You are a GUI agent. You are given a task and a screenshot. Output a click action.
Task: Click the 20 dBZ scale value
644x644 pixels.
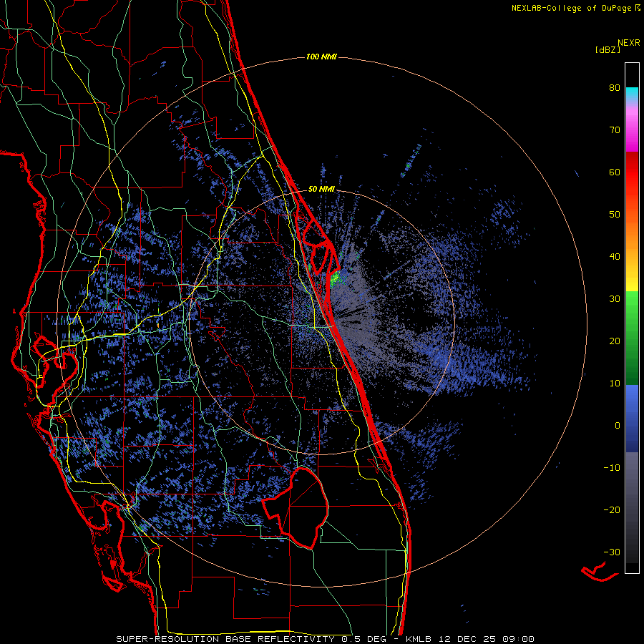(615, 341)
